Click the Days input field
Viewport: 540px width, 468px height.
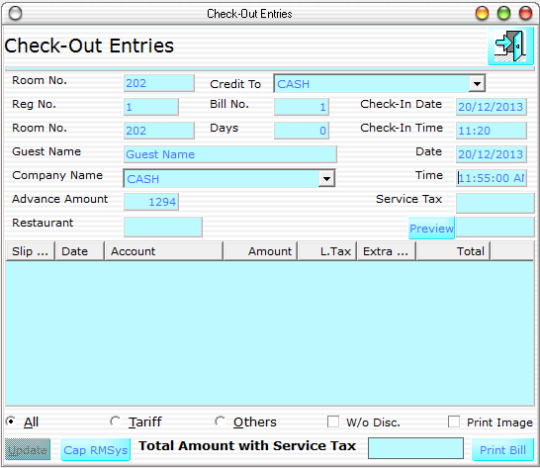pyautogui.click(x=301, y=131)
